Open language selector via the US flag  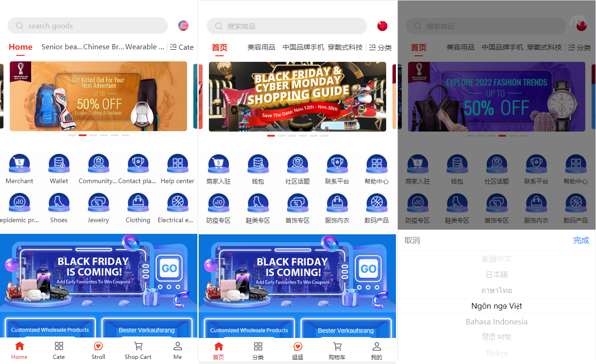(x=183, y=26)
